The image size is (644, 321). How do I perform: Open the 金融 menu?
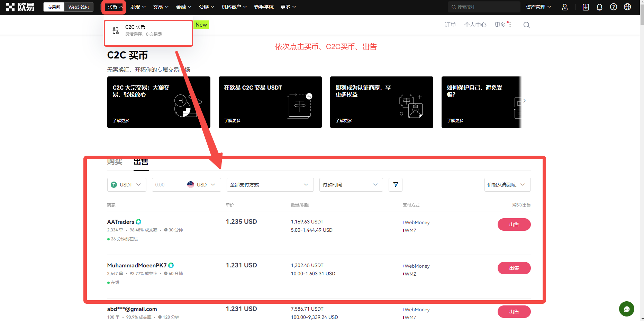pyautogui.click(x=183, y=7)
